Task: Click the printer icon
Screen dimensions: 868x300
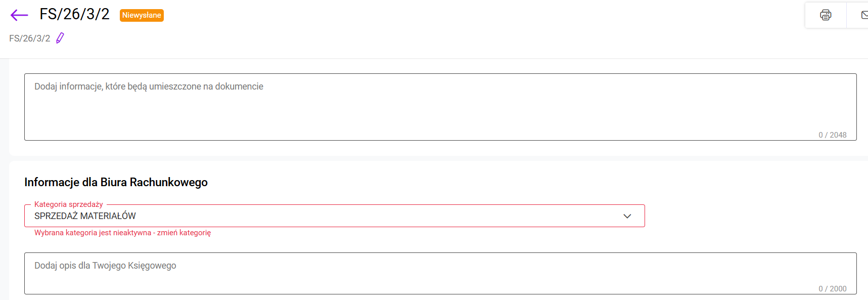Action: point(825,15)
